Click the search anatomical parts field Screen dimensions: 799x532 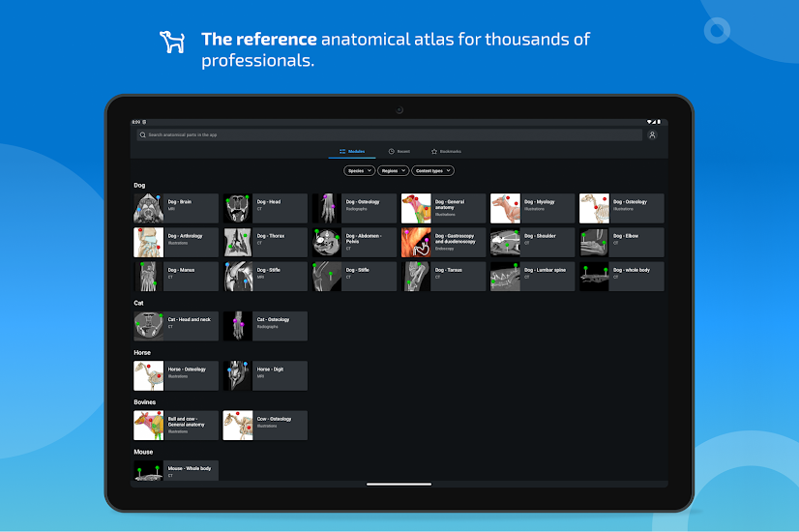click(387, 135)
